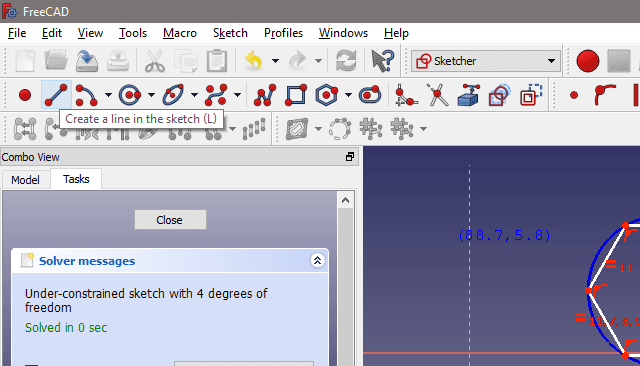
Task: Click the B-spline information display icon
Action: click(297, 129)
